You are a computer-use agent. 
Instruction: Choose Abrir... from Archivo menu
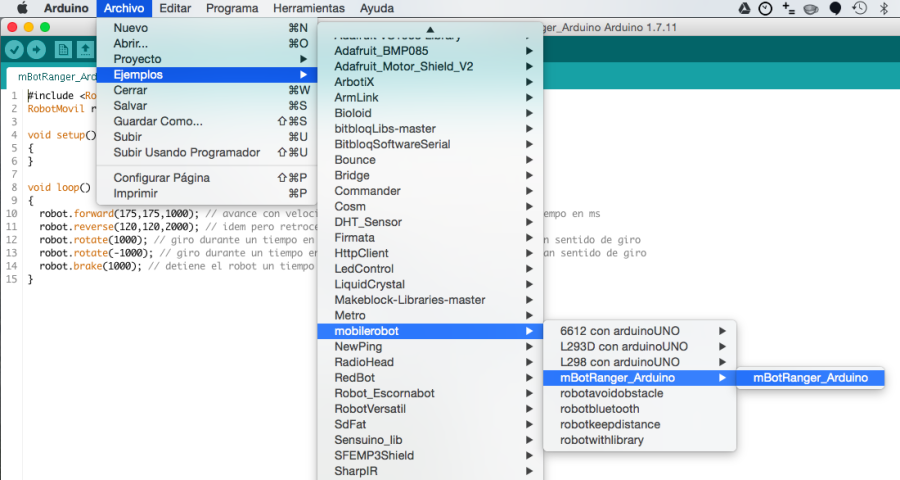tap(207, 43)
